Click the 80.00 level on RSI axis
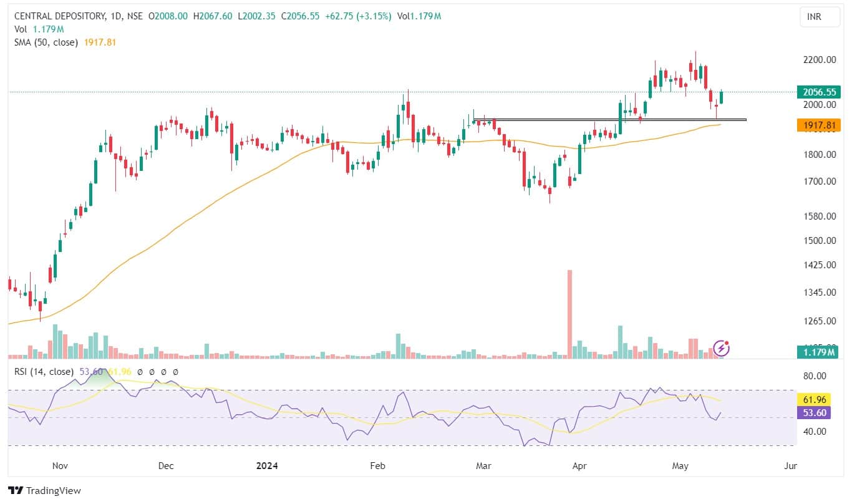852x504 pixels. (816, 376)
